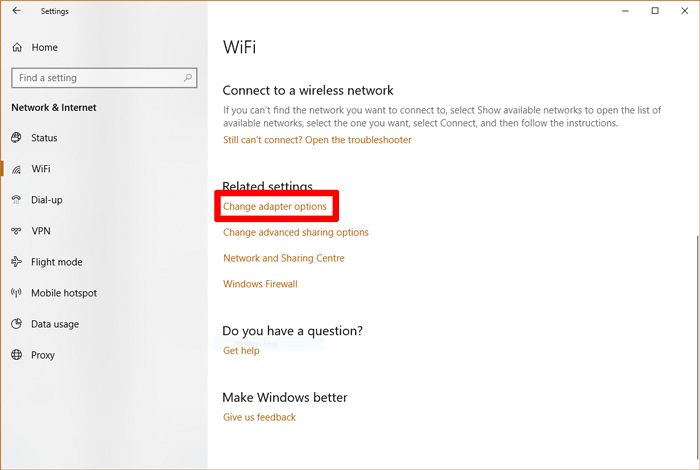Switch to Flight mode settings
700x470 pixels.
coord(57,262)
